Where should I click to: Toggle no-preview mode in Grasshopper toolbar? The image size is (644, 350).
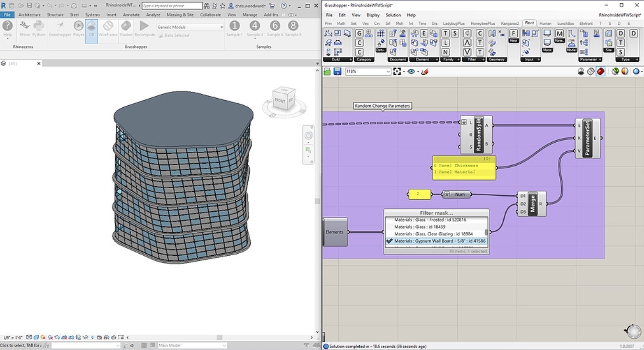click(x=581, y=71)
